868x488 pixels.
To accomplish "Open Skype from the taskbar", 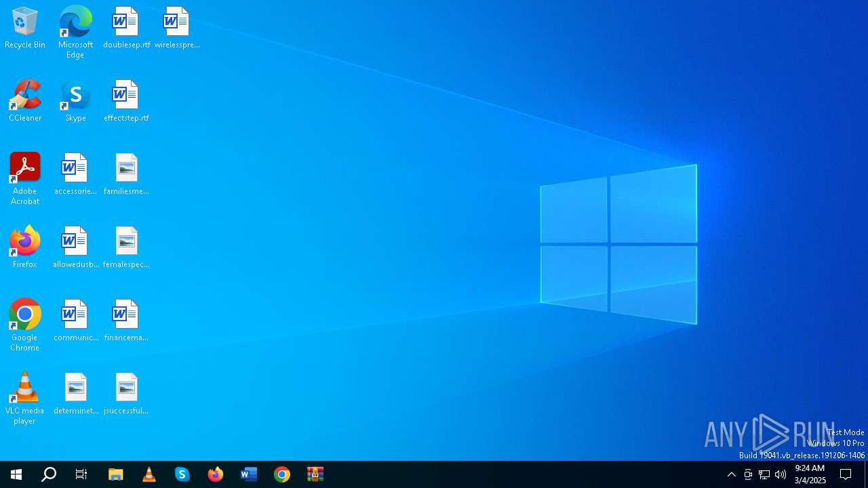I will tap(182, 474).
